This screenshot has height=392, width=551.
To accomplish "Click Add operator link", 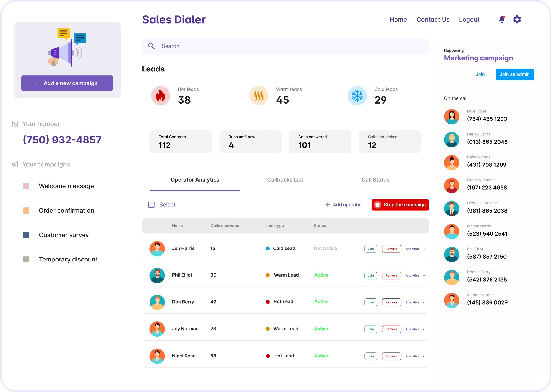I will pyautogui.click(x=344, y=205).
